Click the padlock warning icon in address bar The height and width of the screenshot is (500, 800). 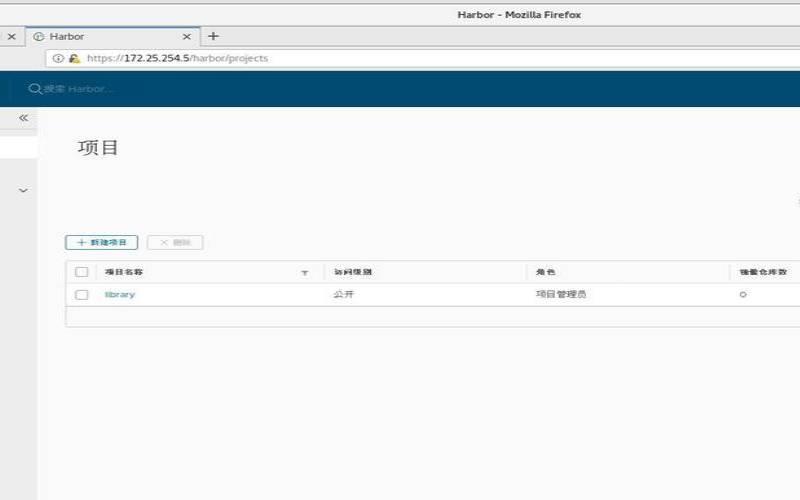pyautogui.click(x=74, y=58)
